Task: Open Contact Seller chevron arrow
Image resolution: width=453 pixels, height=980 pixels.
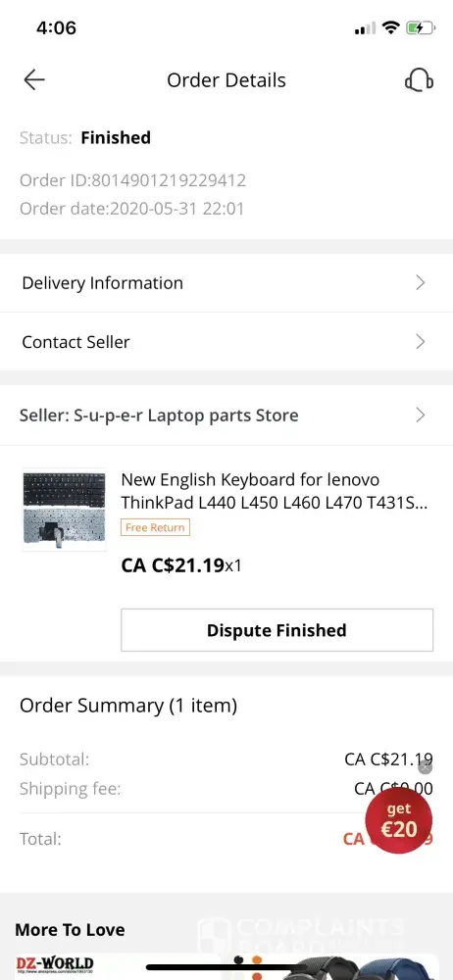Action: coord(421,341)
